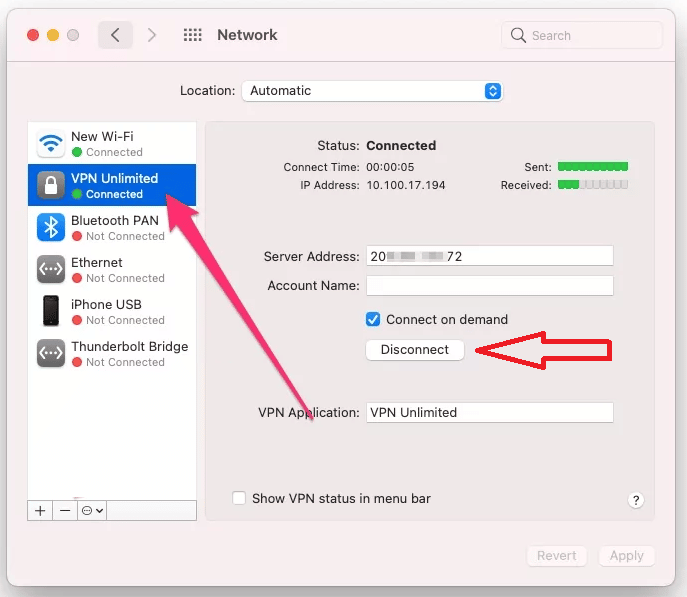Screen dimensions: 687x597
Task: Select the Ethernet service icon
Action: coord(51,269)
